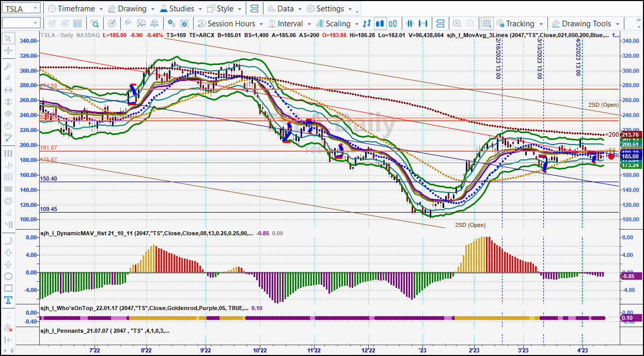Image resolution: width=644 pixels, height=356 pixels.
Task: Click the stacked panels icon next to Style
Action: pos(254,9)
